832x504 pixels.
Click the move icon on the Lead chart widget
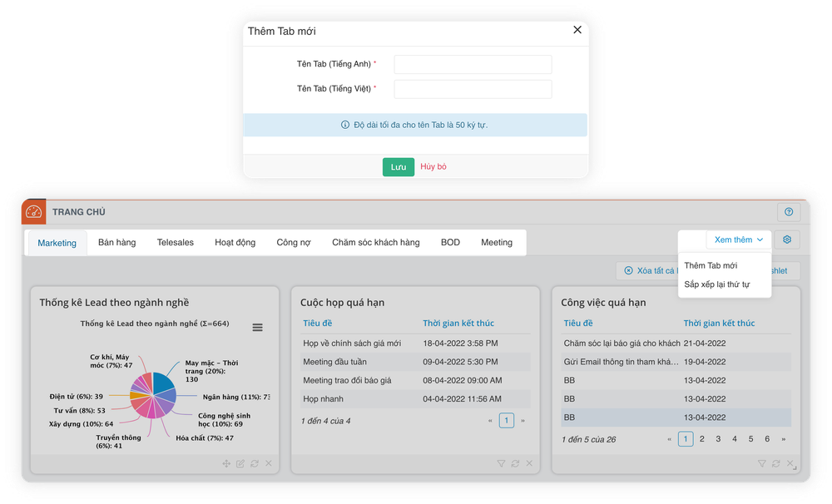pos(226,464)
